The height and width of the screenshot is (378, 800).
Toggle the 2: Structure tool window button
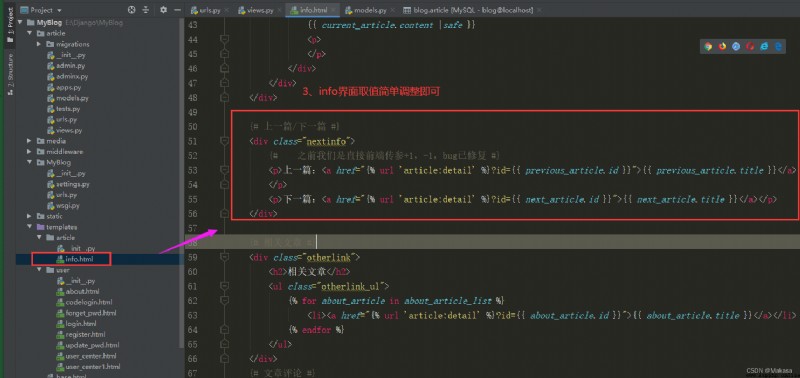[10, 74]
